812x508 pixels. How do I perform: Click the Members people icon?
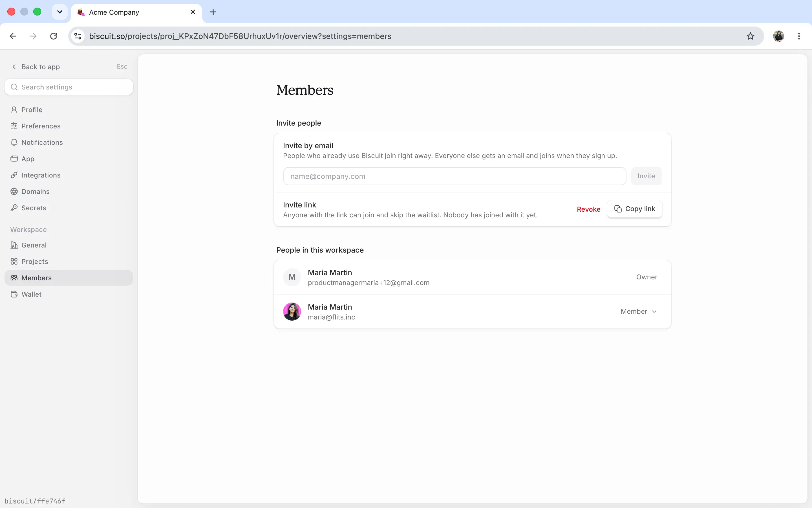pos(14,278)
